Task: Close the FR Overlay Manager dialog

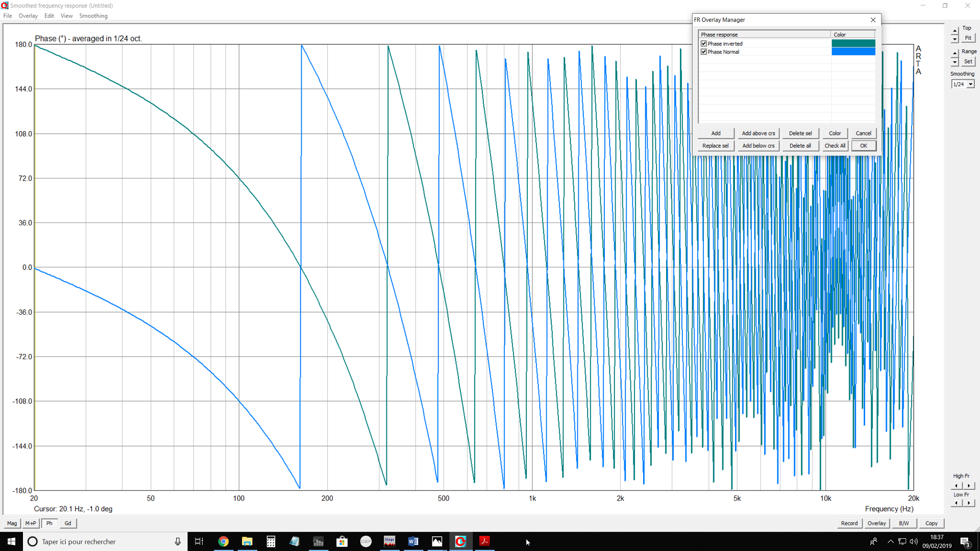Action: tap(873, 20)
